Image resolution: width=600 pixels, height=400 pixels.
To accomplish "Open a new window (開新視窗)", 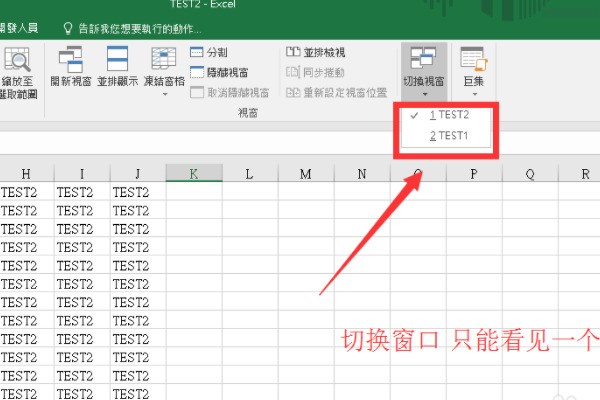I will pos(71,60).
